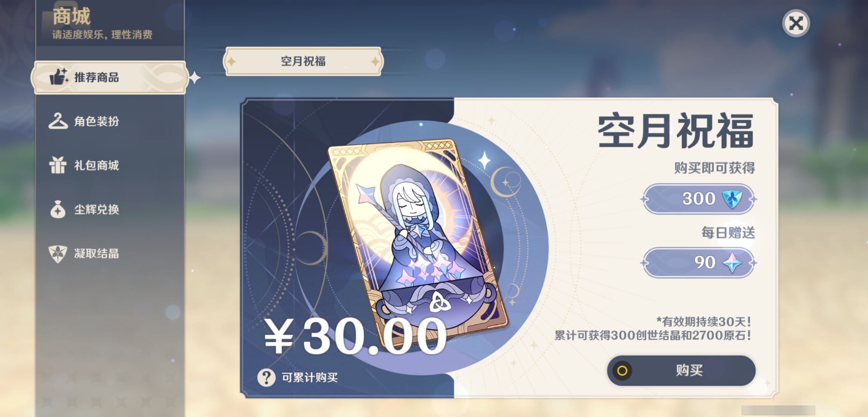Click the Genesis Crystal icon beside 300
Viewport: 868px width, 417px height.
pos(732,199)
